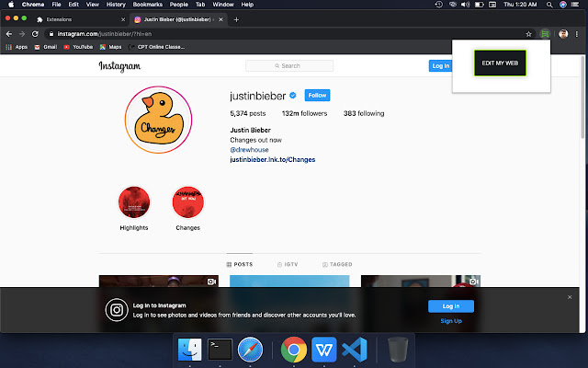Screen dimensions: 588x368
Task: Open the Edit menu
Action: coord(73,5)
